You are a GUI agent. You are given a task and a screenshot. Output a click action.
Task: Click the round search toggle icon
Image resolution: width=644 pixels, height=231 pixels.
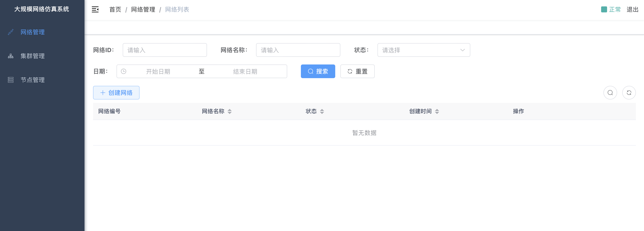(610, 93)
